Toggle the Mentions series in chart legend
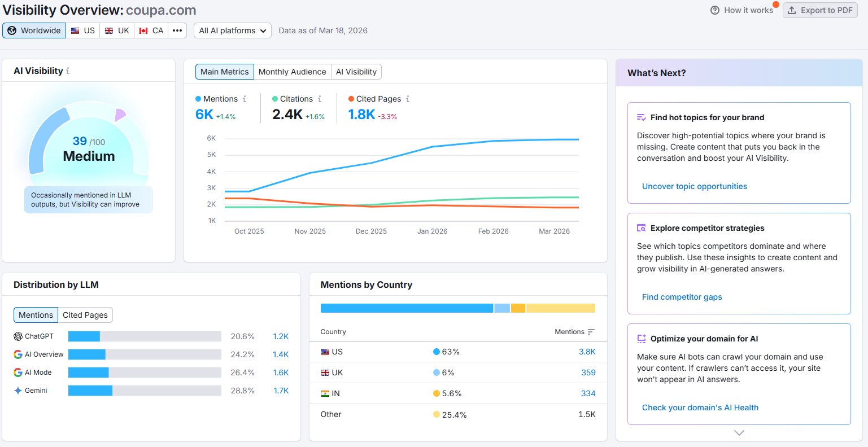The width and height of the screenshot is (868, 447). [216, 99]
